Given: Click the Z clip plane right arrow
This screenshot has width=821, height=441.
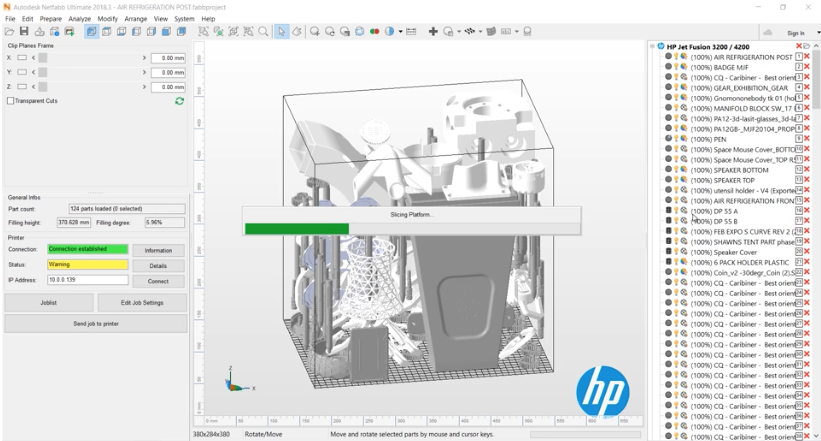Looking at the screenshot, I should 144,87.
